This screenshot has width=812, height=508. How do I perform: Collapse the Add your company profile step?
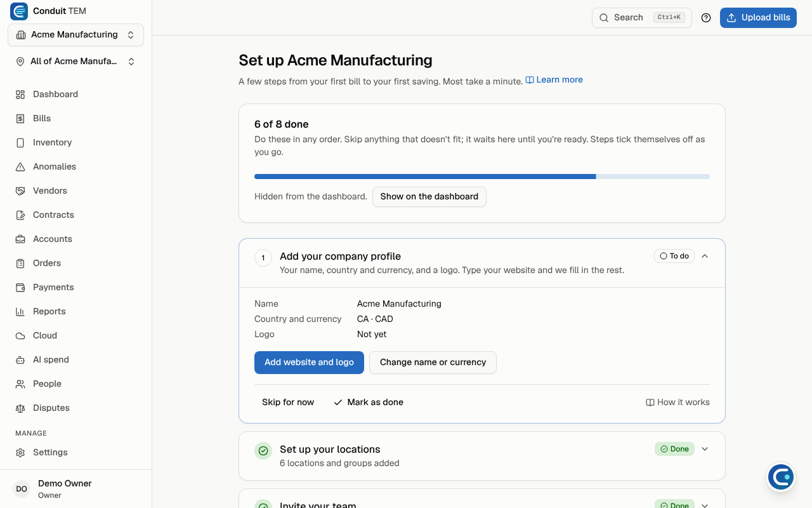pos(705,256)
